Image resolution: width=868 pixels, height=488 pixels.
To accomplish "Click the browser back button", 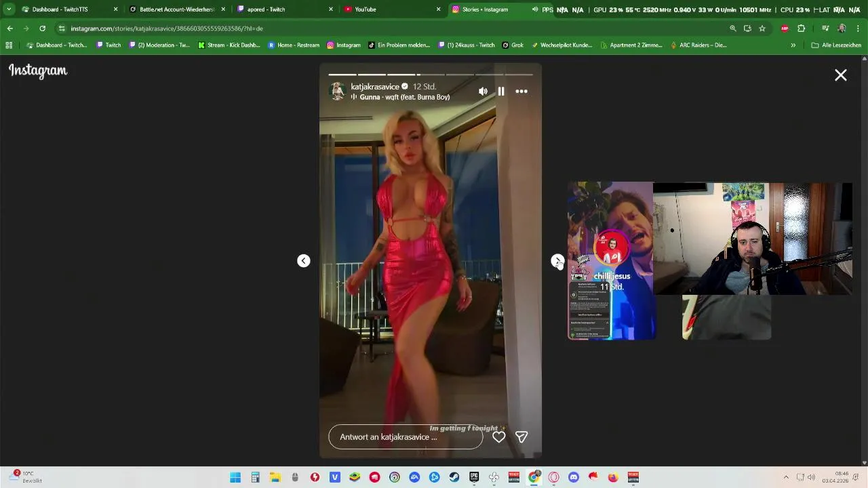I will pyautogui.click(x=9, y=28).
